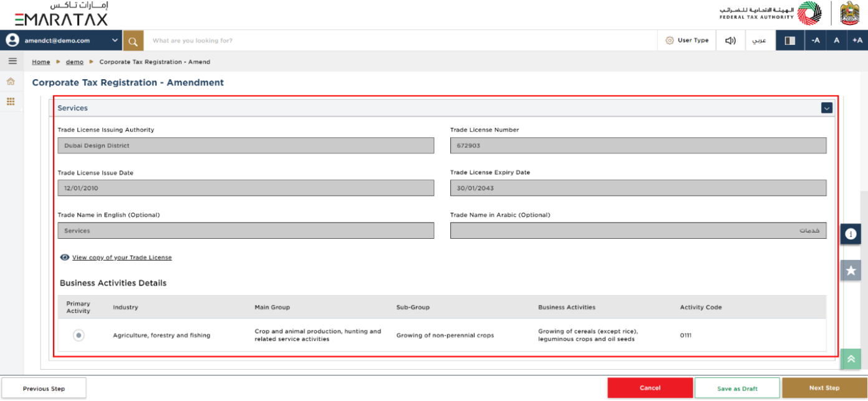The width and height of the screenshot is (868, 401).
Task: Click the Trade License Issue Date field
Action: click(x=246, y=188)
